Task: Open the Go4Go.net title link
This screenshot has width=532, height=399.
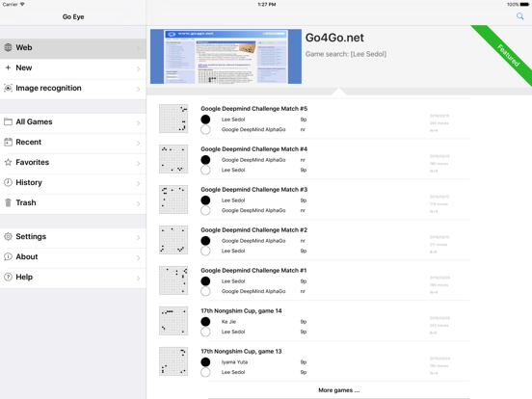Action: coord(334,38)
